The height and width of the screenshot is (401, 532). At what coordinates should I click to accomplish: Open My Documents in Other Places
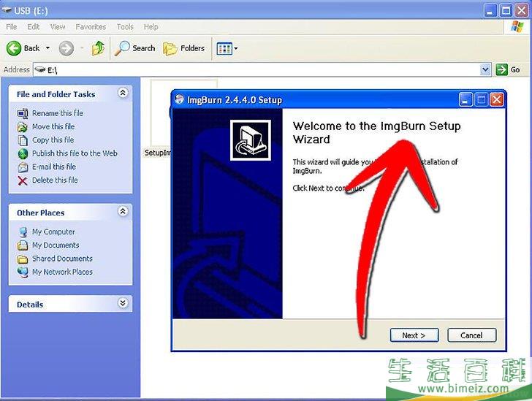pyautogui.click(x=56, y=245)
